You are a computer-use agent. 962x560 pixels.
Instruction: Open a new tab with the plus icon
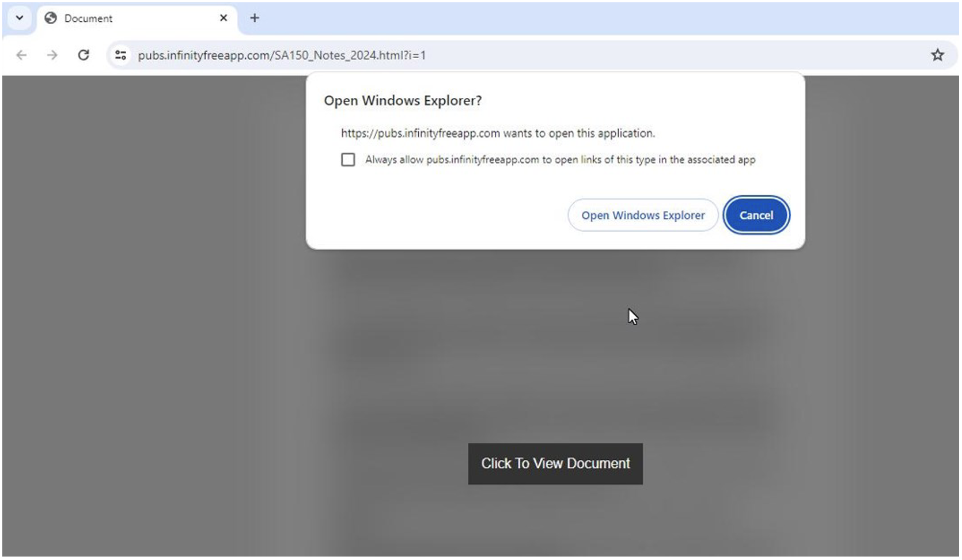tap(254, 18)
